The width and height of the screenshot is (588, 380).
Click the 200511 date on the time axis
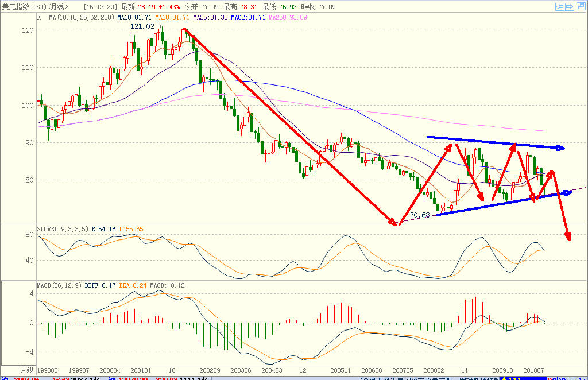point(341,370)
